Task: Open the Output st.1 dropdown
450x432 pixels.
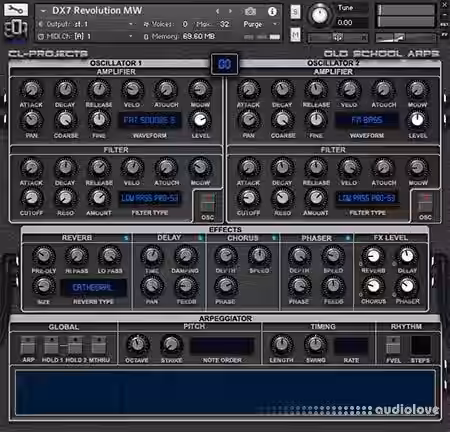Action: [86, 24]
